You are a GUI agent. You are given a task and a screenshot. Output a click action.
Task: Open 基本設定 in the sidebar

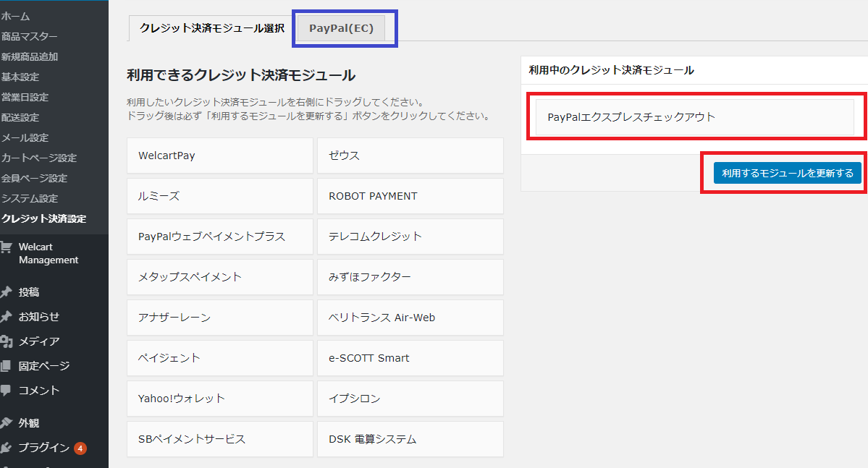pyautogui.click(x=20, y=77)
